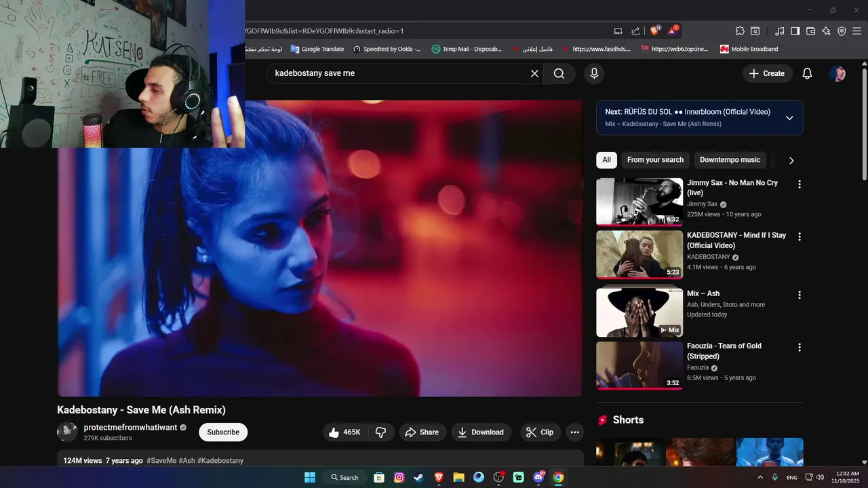Image resolution: width=868 pixels, height=488 pixels.
Task: Click the Clip button
Action: [540, 432]
